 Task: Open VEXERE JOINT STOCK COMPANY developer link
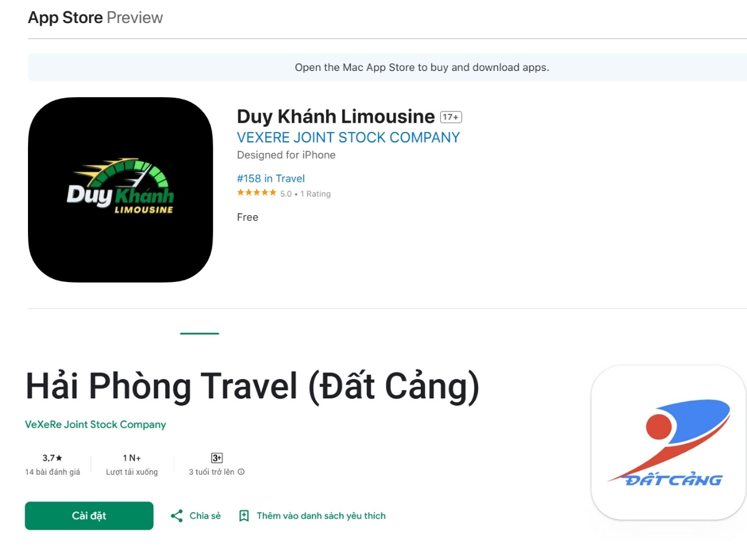pyautogui.click(x=348, y=138)
